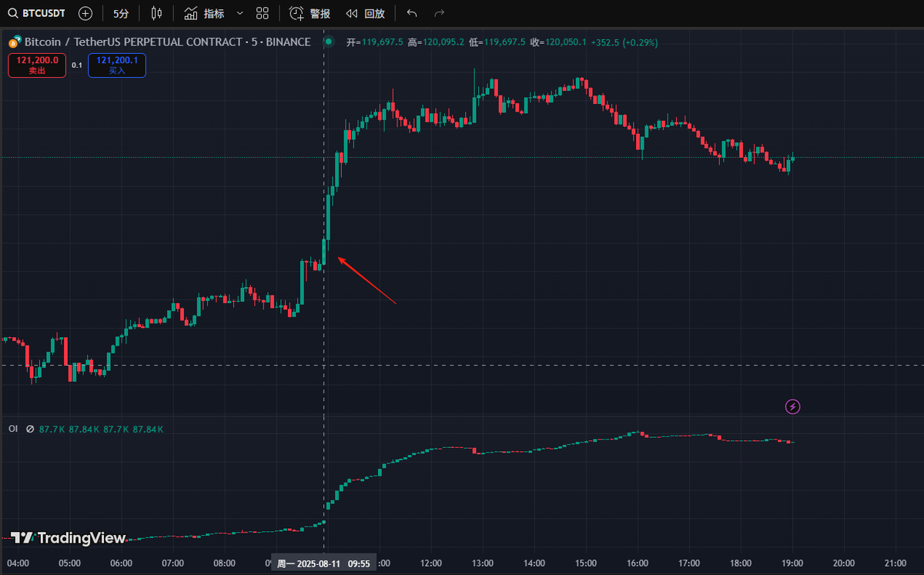Click the 高=120,095.2 high price value
This screenshot has height=575, width=924.
[x=436, y=42]
